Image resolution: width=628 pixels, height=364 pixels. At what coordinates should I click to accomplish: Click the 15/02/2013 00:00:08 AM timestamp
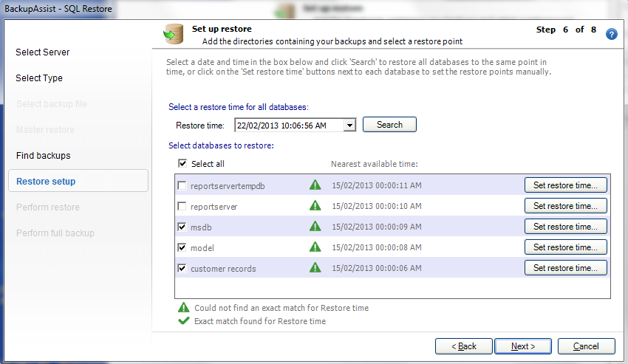[377, 247]
